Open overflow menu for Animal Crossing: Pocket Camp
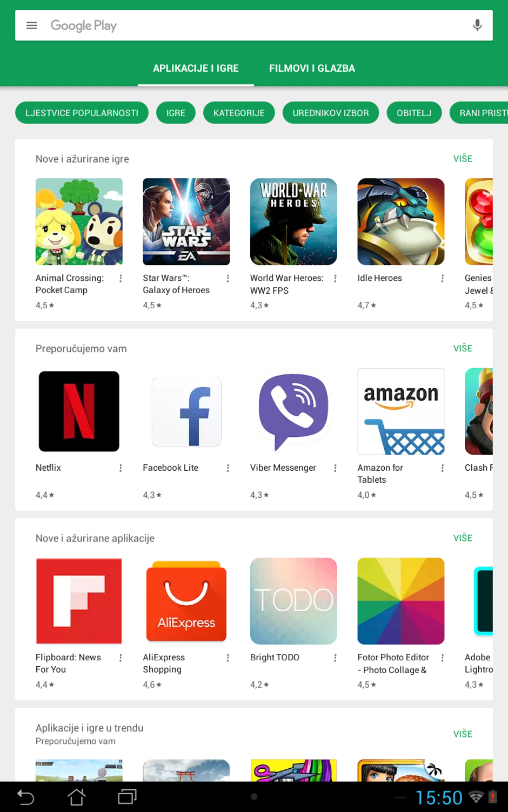 pos(121,279)
